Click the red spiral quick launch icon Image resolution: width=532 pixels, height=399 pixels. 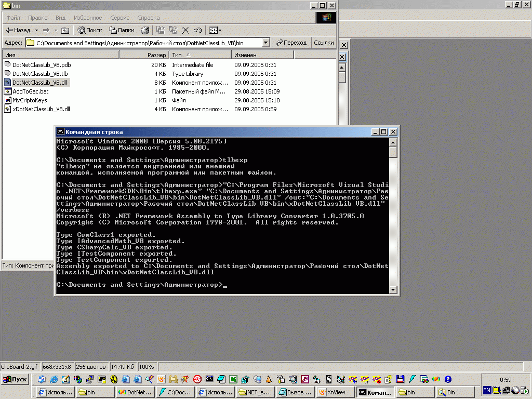pyautogui.click(x=197, y=379)
